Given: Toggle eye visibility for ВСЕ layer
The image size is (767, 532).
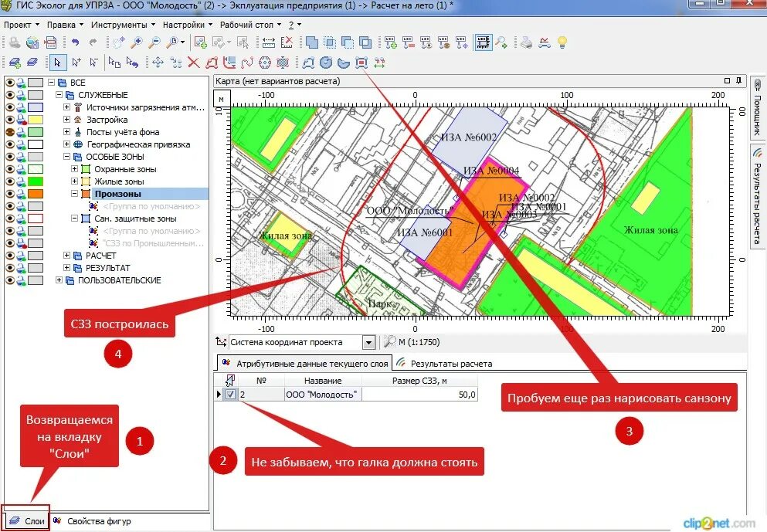Looking at the screenshot, I should click(x=10, y=83).
